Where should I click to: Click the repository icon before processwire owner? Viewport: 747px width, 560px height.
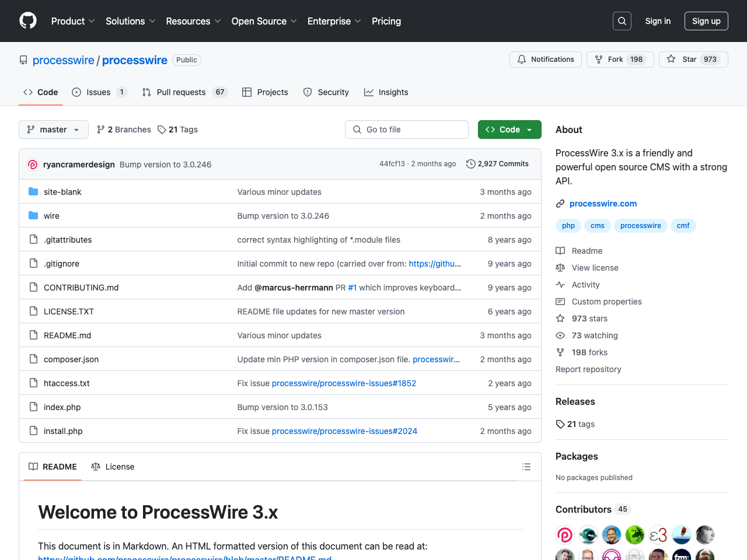pos(23,60)
